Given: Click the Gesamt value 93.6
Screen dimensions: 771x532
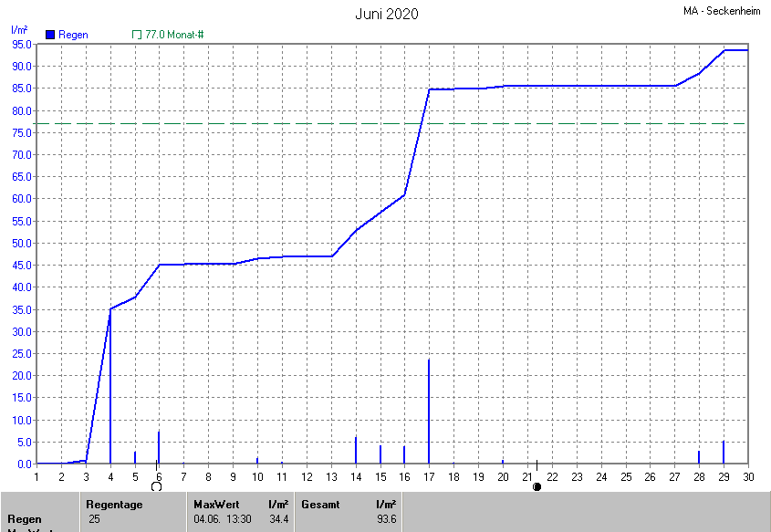Looking at the screenshot, I should coord(386,519).
